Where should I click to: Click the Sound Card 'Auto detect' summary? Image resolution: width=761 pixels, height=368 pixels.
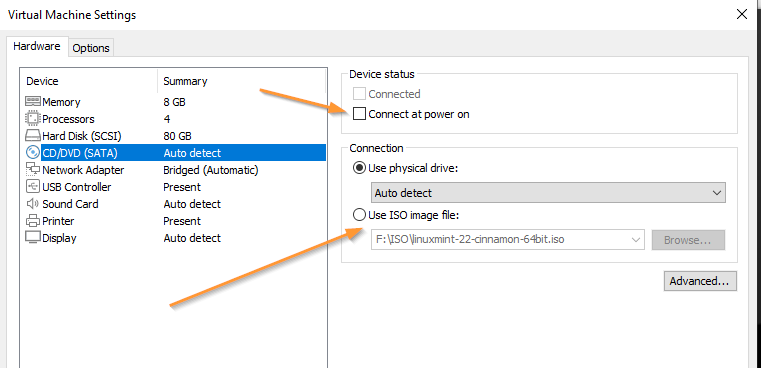click(192, 204)
